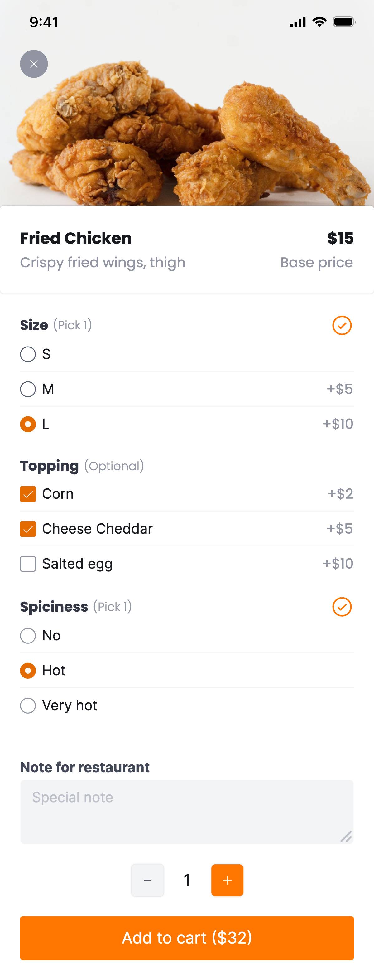Viewport: 374px width, 980px height.
Task: Tap the Wi-Fi status icon
Action: 319,22
